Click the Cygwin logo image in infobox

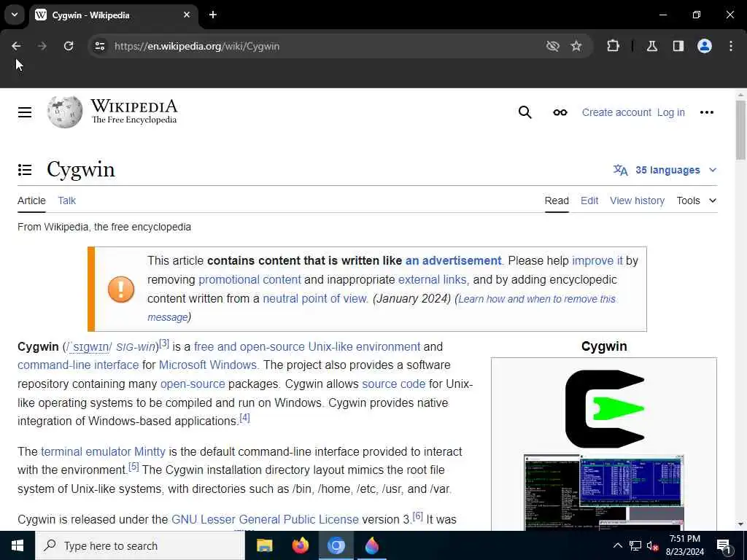[x=605, y=408]
